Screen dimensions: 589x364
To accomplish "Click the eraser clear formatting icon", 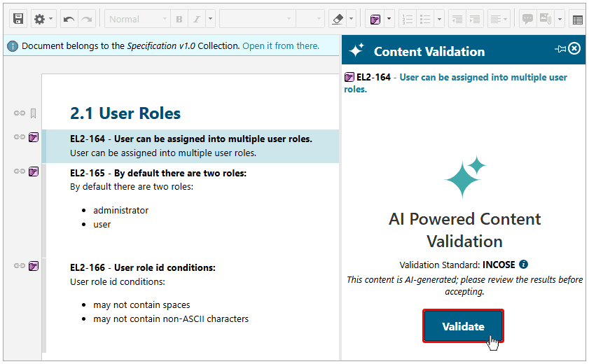I will pos(337,19).
